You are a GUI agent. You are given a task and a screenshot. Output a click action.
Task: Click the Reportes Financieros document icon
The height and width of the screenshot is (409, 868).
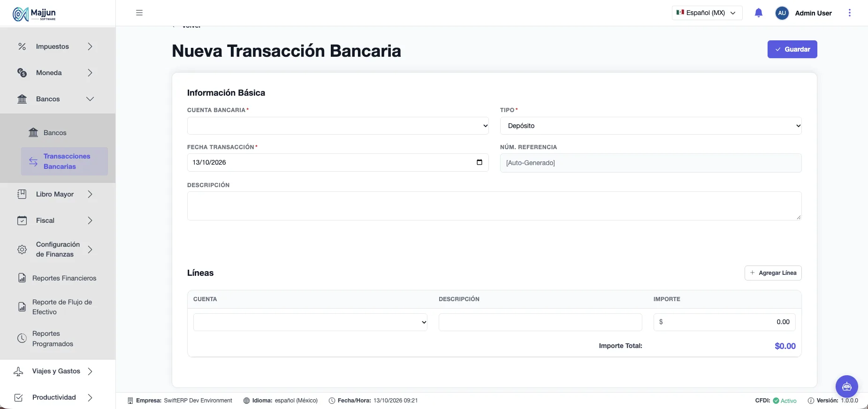coord(22,278)
